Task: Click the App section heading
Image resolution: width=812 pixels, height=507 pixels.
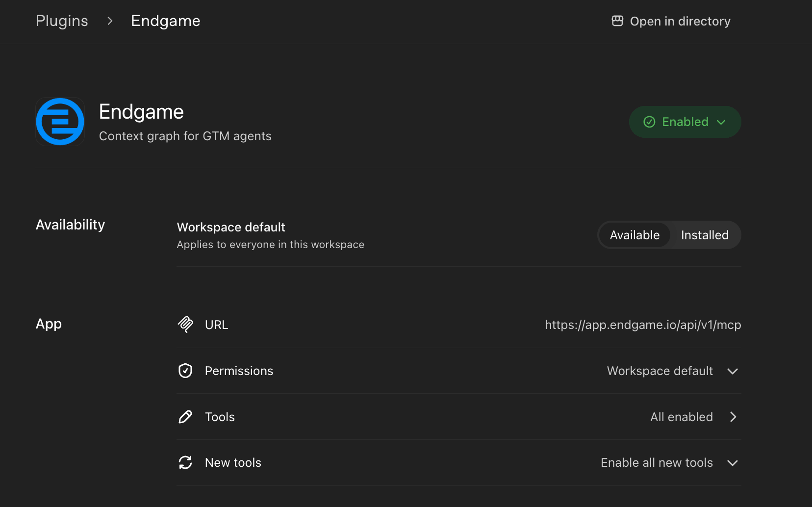Action: coord(49,324)
